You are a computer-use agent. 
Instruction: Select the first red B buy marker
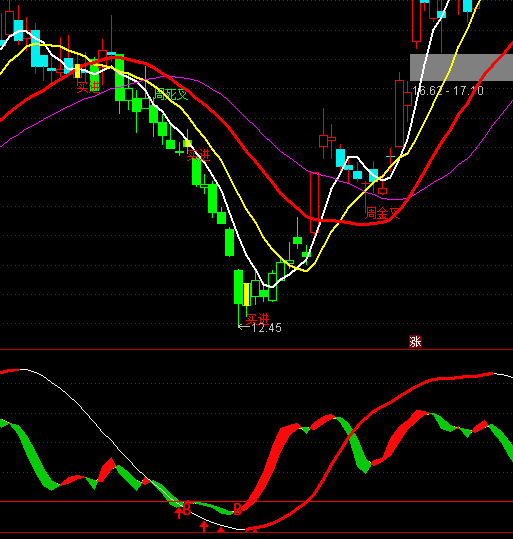[187, 509]
